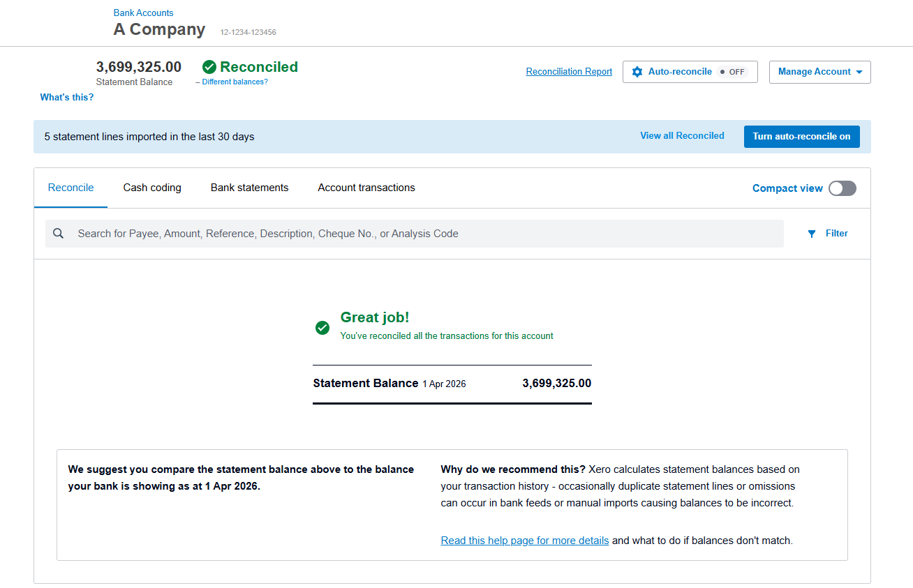Open the Account transactions tab
Image resolution: width=913 pixels, height=588 pixels.
coord(366,188)
